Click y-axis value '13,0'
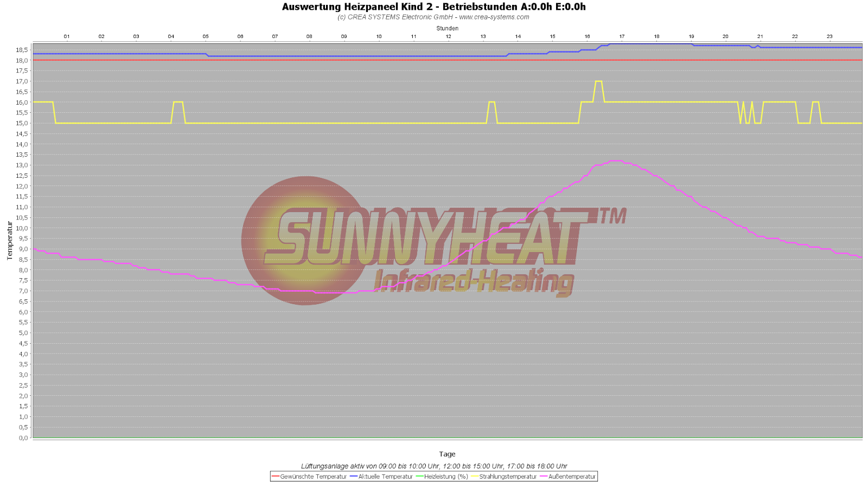The width and height of the screenshot is (868, 482). [22, 165]
